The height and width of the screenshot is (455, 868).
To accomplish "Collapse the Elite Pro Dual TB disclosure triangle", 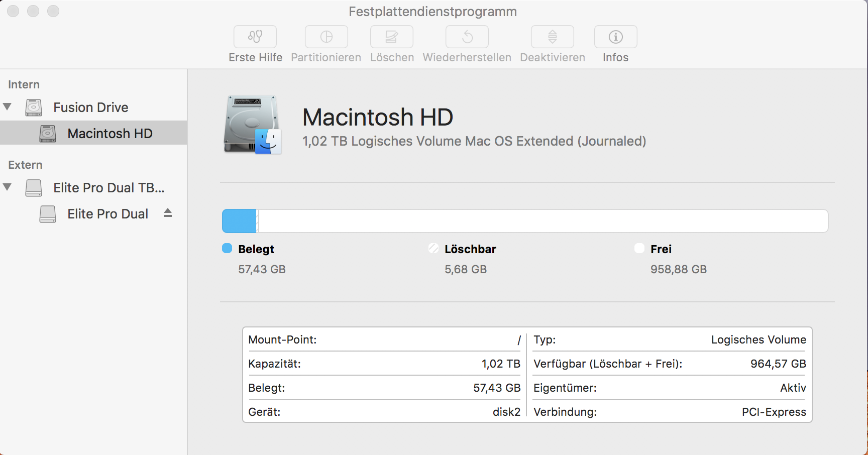I will coord(8,187).
